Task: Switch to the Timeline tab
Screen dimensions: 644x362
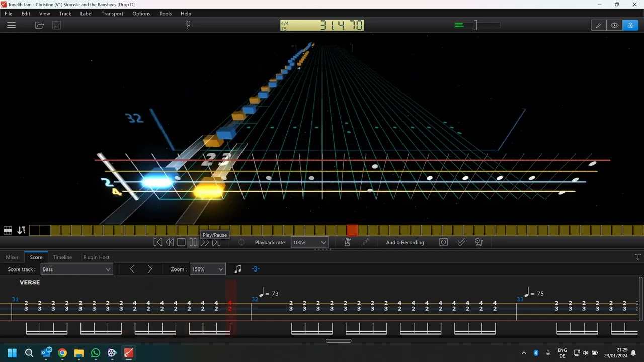Action: [x=62, y=257]
